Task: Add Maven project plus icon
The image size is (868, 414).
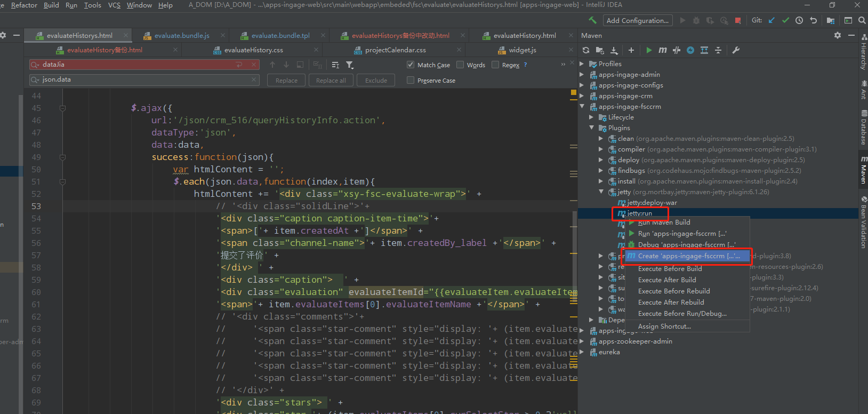Action: point(631,50)
